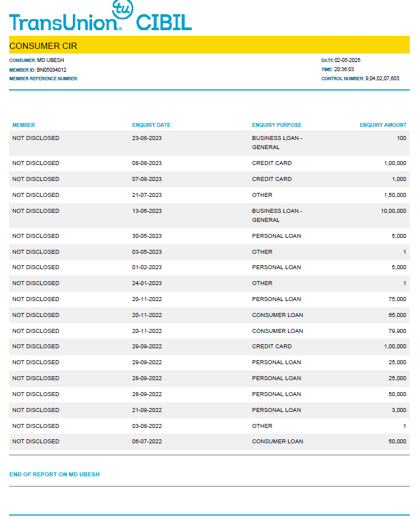Click the 79,900 consumer loan amount
Image resolution: width=420 pixels, height=519 pixels.
(x=397, y=331)
